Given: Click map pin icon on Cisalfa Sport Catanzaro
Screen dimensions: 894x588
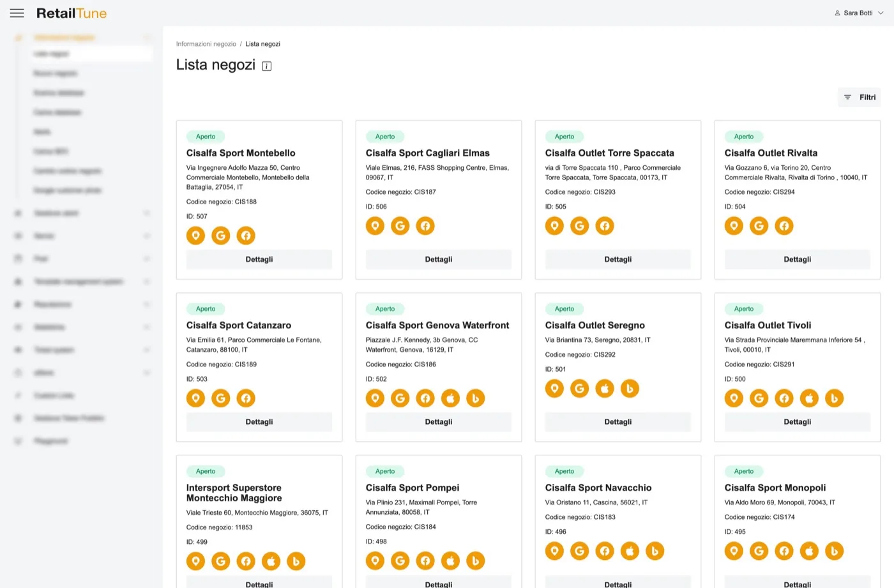Looking at the screenshot, I should [196, 398].
